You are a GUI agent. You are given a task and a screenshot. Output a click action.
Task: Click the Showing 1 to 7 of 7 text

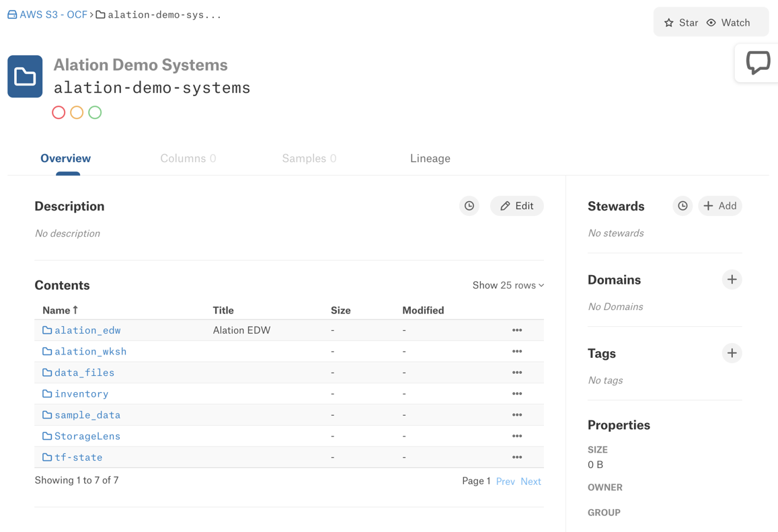pyautogui.click(x=77, y=480)
